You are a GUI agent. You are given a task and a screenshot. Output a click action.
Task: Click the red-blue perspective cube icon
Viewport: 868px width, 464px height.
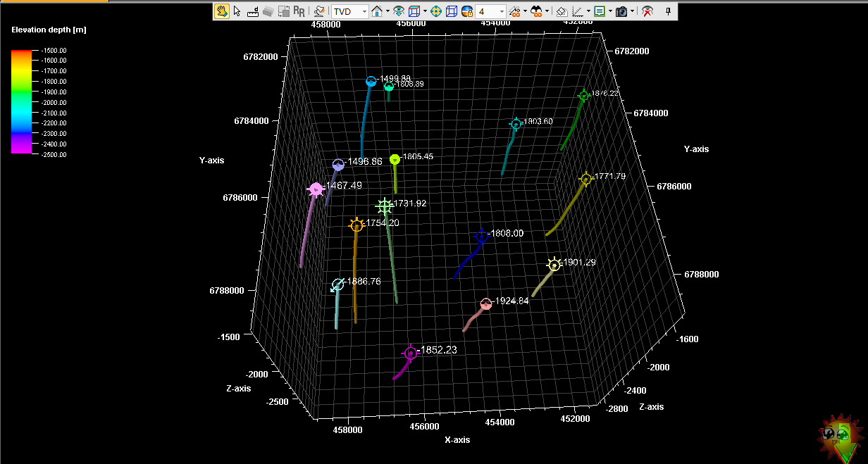414,11
